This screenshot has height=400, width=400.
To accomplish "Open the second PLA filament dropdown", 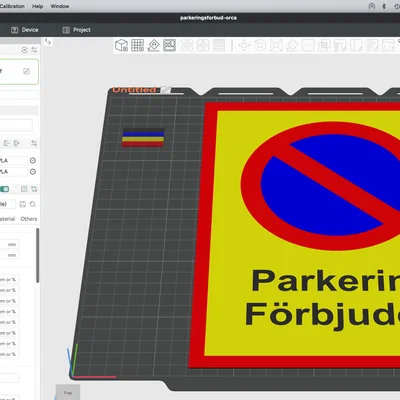I will pos(14,172).
